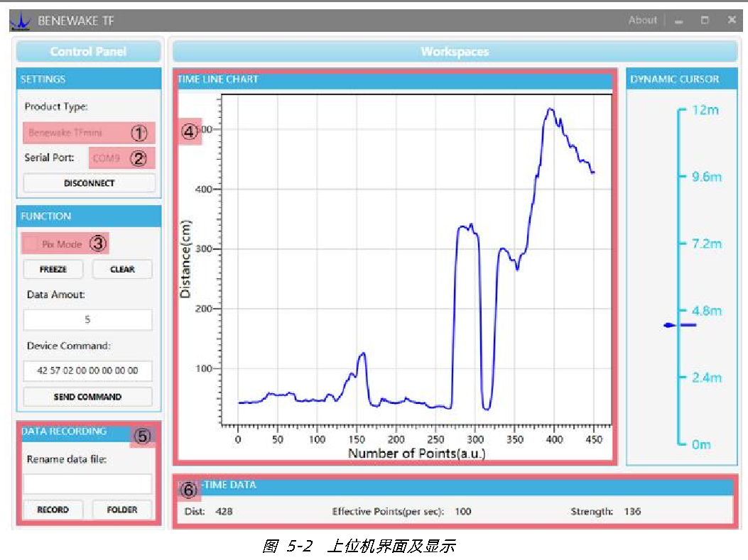Screen dimensions: 748x560
Task: Click the Effective Points value 100
Action: (x=462, y=512)
